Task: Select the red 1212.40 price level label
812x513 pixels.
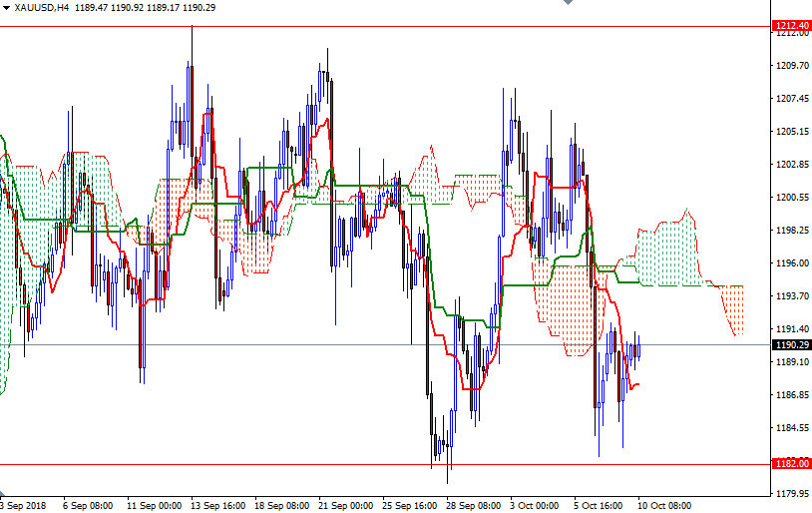Action: tap(791, 25)
